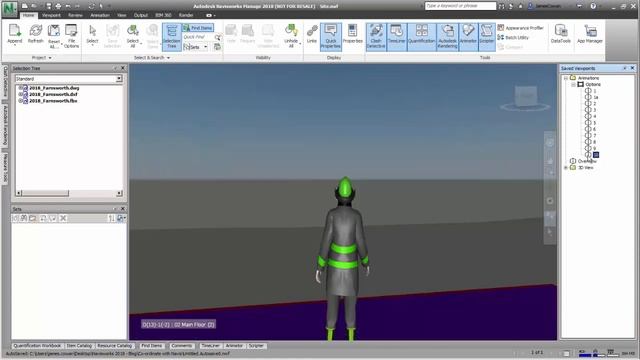Open the Properties window icon

point(353,34)
